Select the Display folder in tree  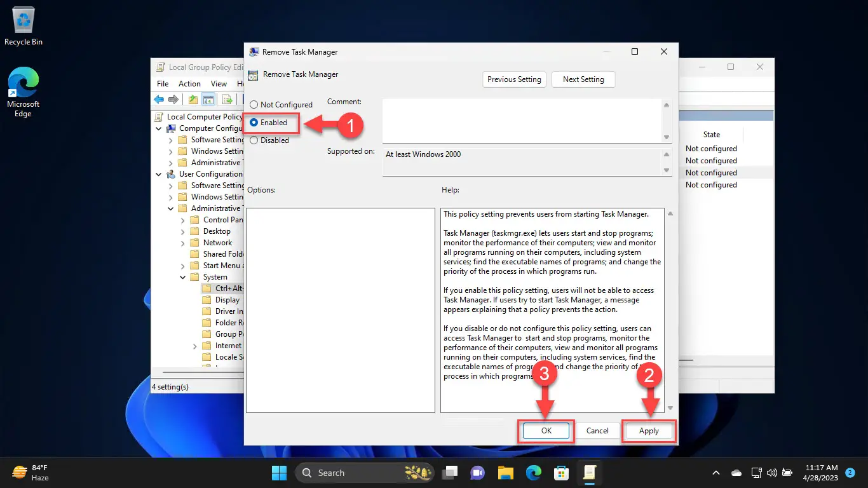(227, 300)
